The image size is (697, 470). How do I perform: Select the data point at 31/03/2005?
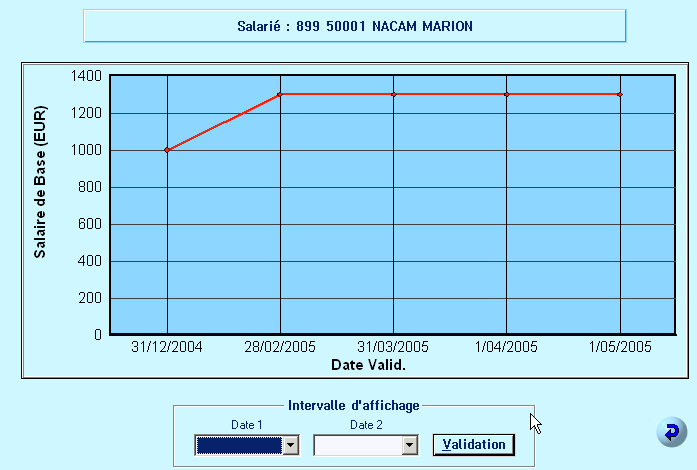pos(393,94)
